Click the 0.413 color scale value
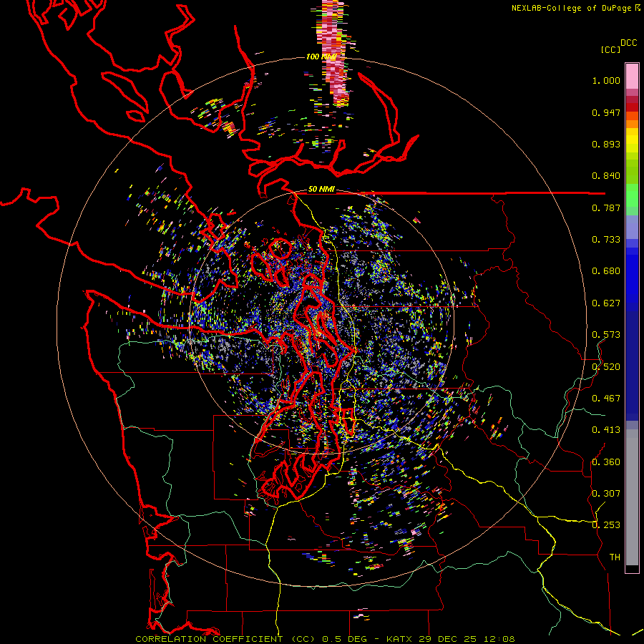Image resolution: width=644 pixels, height=644 pixels. click(606, 430)
